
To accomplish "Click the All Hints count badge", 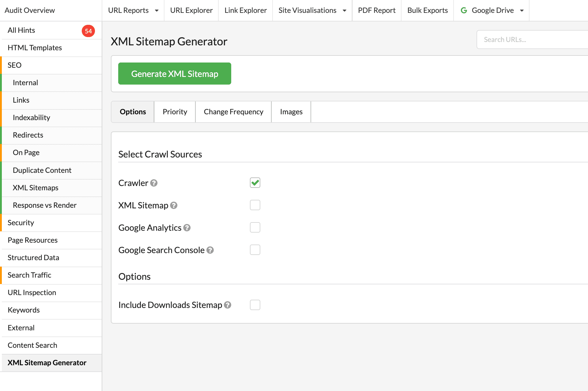I will click(x=88, y=31).
